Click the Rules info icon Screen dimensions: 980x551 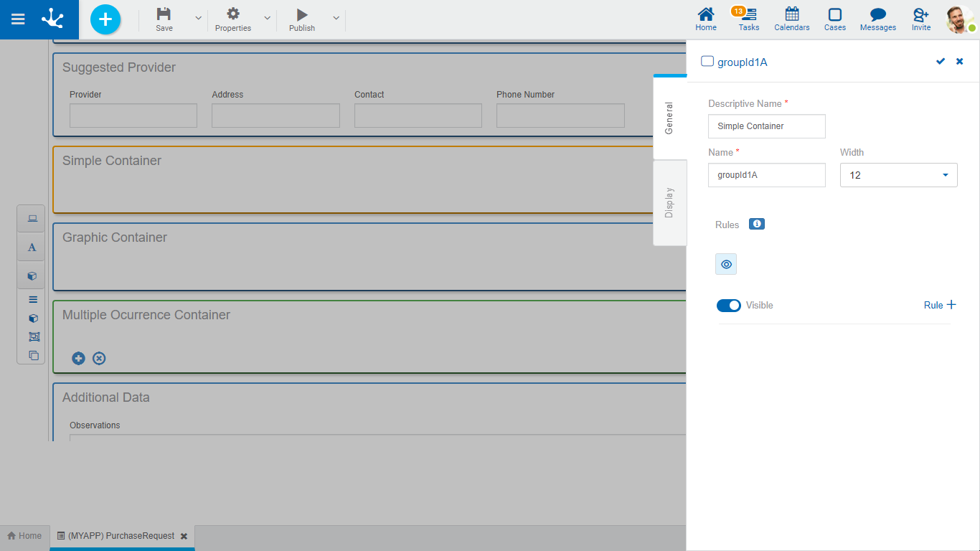point(756,224)
